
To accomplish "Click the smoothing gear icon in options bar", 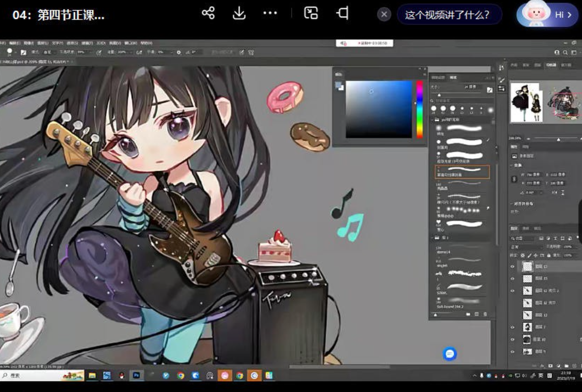I will 179,52.
